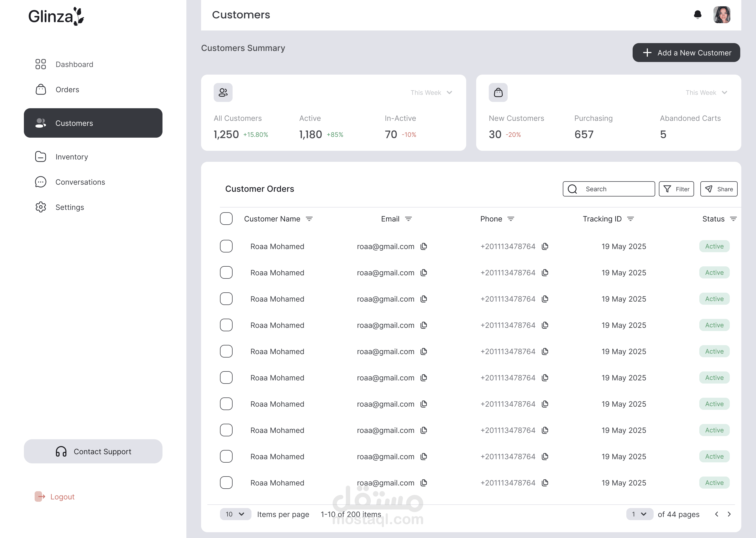Open This Week dropdown in New Customers card
This screenshot has height=538, width=756.
[706, 92]
